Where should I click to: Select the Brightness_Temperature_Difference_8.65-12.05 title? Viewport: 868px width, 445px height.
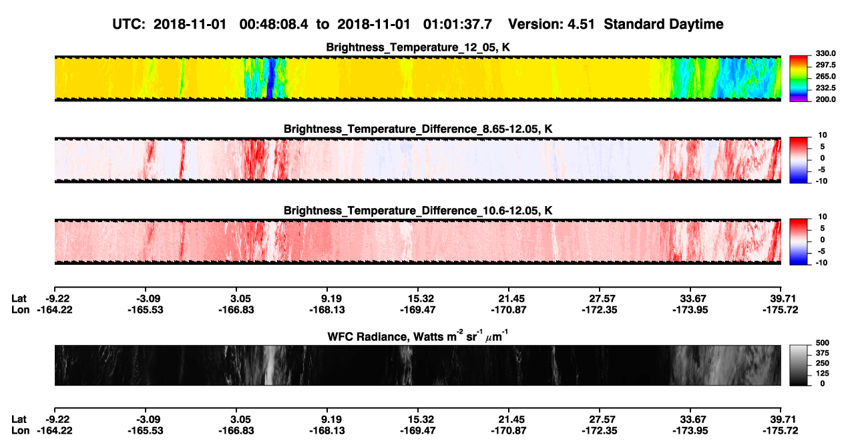coord(417,129)
